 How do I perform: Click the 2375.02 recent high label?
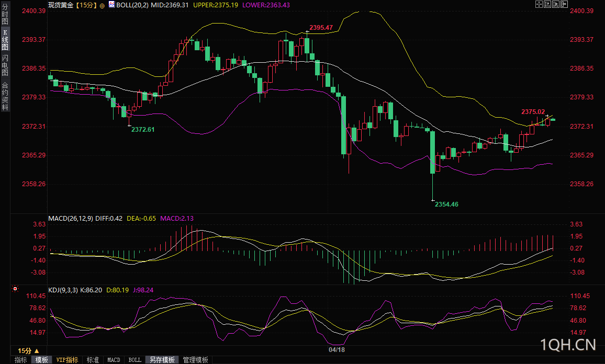tap(533, 111)
